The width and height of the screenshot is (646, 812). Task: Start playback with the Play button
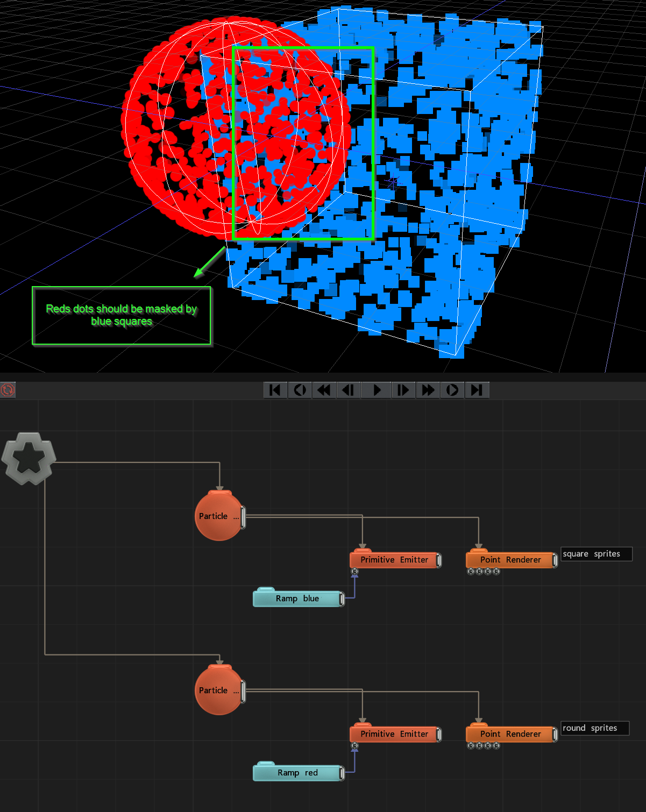pyautogui.click(x=377, y=390)
